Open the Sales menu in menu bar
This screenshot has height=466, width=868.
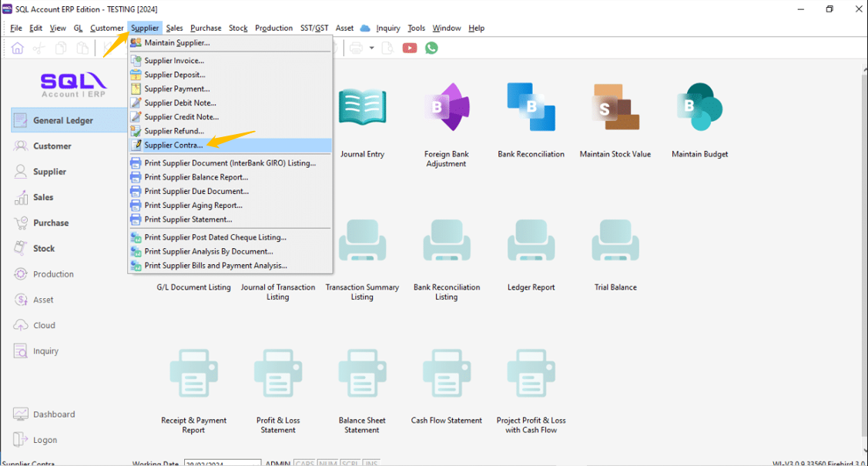pyautogui.click(x=174, y=28)
